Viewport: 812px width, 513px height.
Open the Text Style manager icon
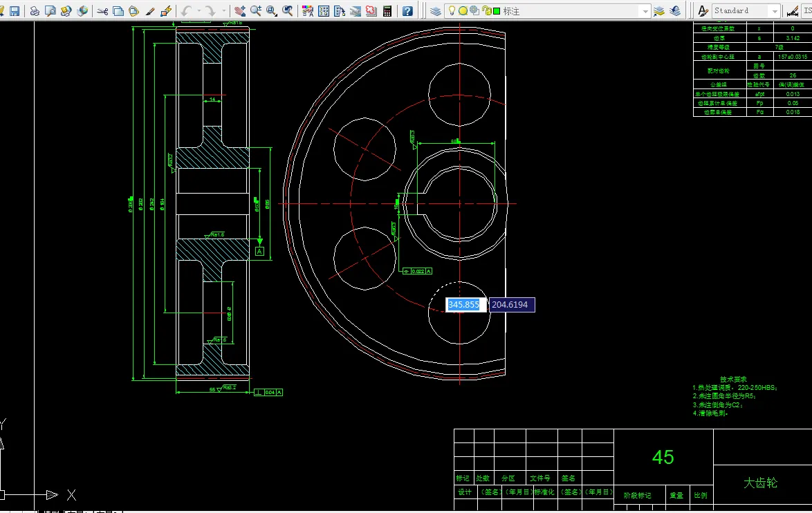703,11
